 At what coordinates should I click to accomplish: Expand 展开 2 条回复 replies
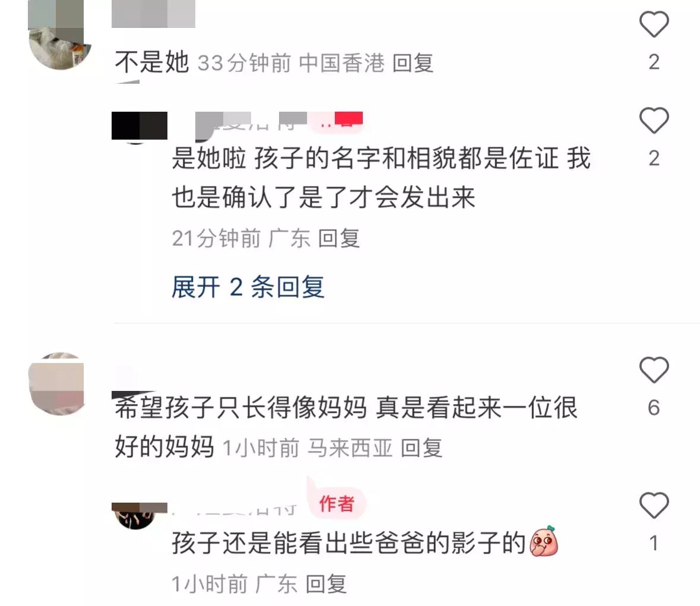tap(248, 287)
